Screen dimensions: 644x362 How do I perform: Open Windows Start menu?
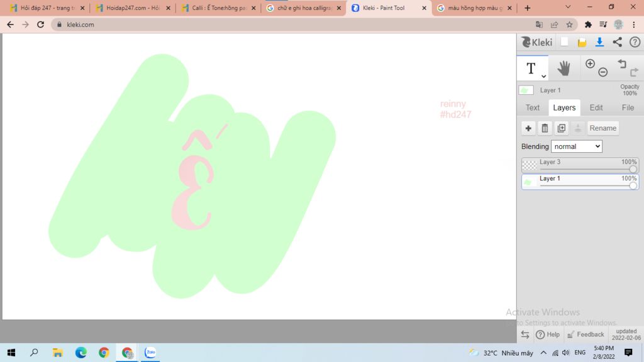11,353
